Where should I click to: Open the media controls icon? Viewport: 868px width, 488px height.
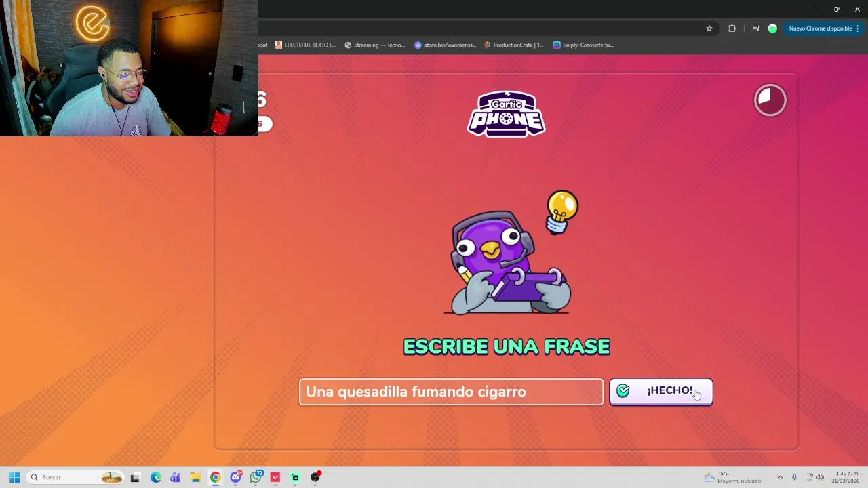[x=756, y=28]
